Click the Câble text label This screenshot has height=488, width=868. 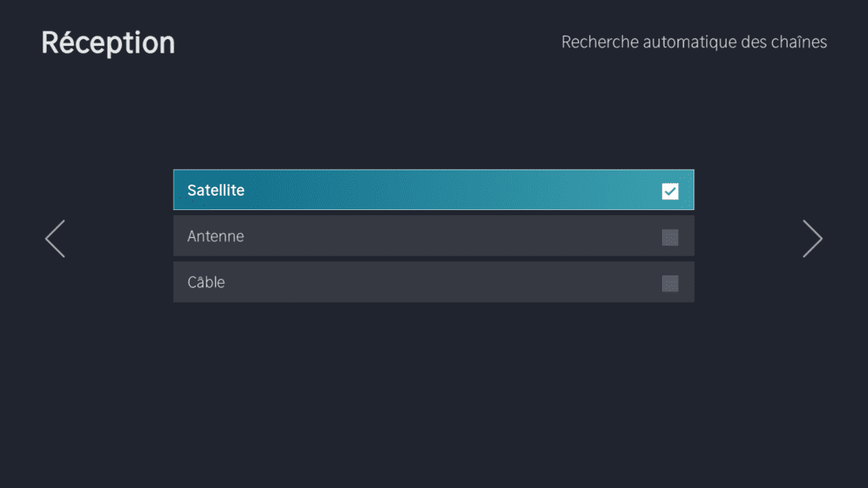click(x=206, y=282)
